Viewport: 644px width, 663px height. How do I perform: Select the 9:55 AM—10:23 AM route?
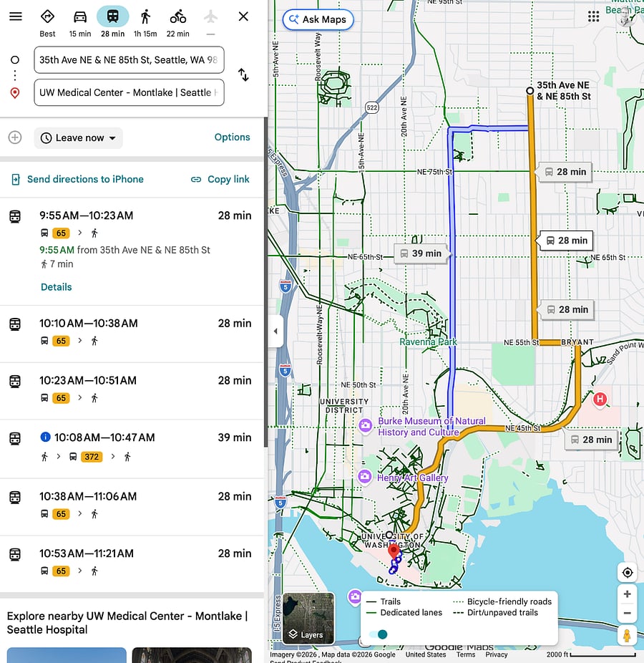coord(130,251)
